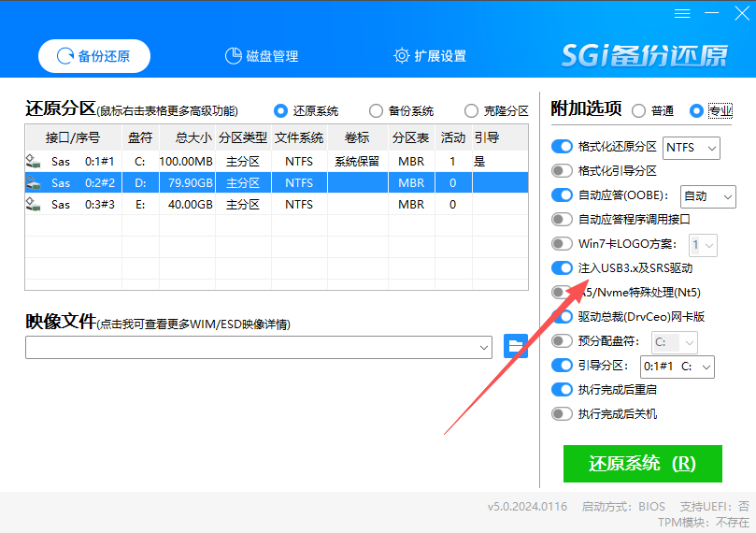Viewport: 756px width, 533px height.
Task: Toggle 引导分区 switch
Action: pos(562,366)
